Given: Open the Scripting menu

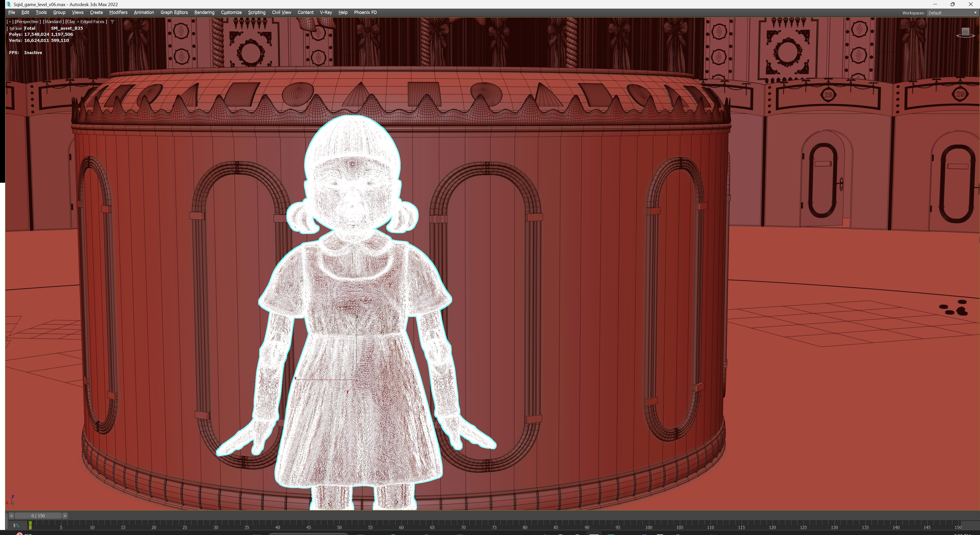Looking at the screenshot, I should pyautogui.click(x=256, y=12).
